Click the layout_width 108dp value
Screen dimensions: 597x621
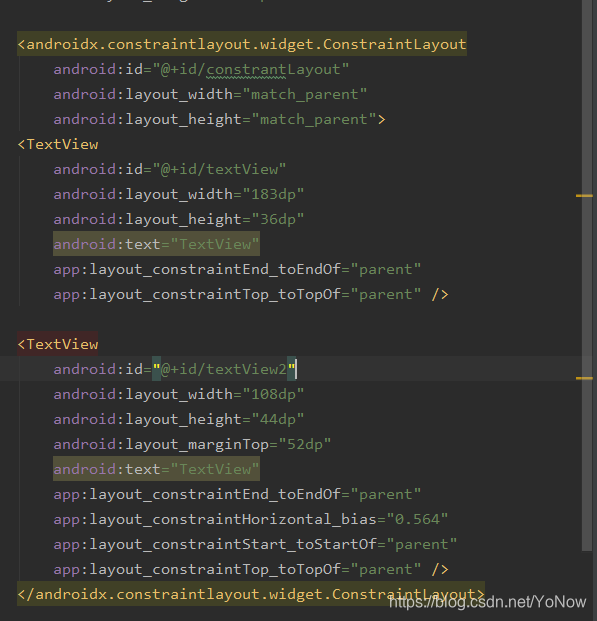pos(273,394)
